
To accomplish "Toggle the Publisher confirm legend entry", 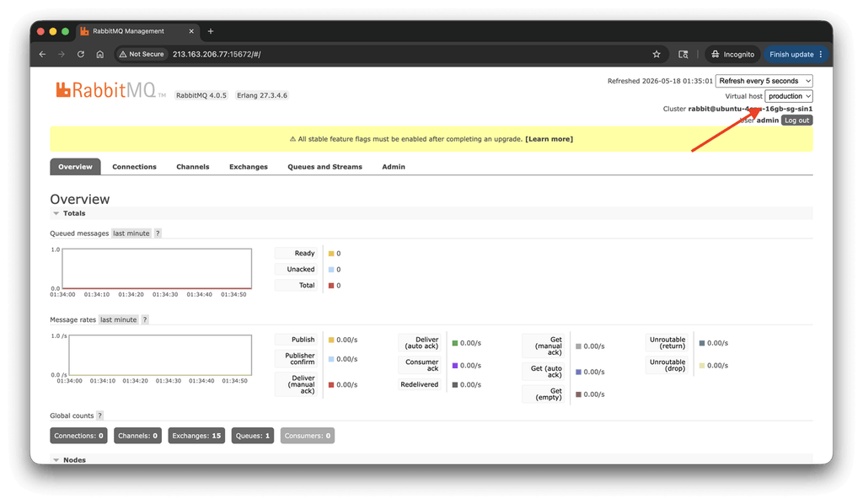I will point(296,359).
